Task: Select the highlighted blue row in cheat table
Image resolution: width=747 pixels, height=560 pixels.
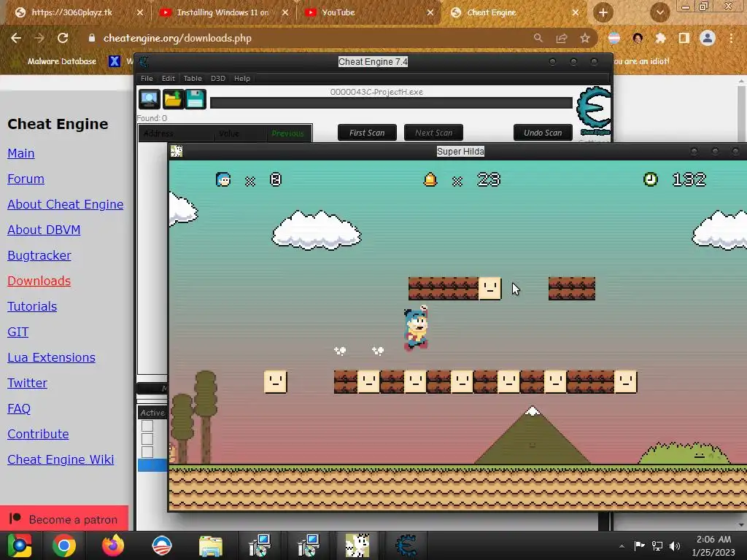Action: click(x=152, y=464)
